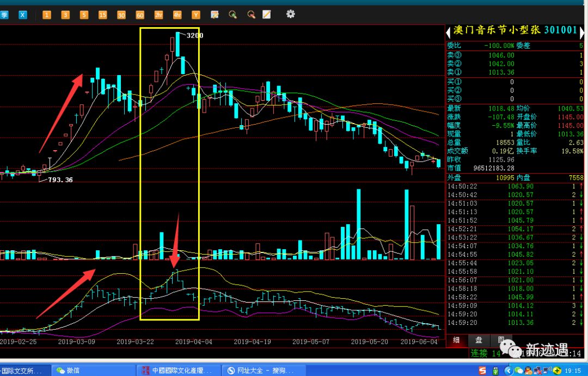
Task: Click the orange Y period button
Action: coord(196,15)
